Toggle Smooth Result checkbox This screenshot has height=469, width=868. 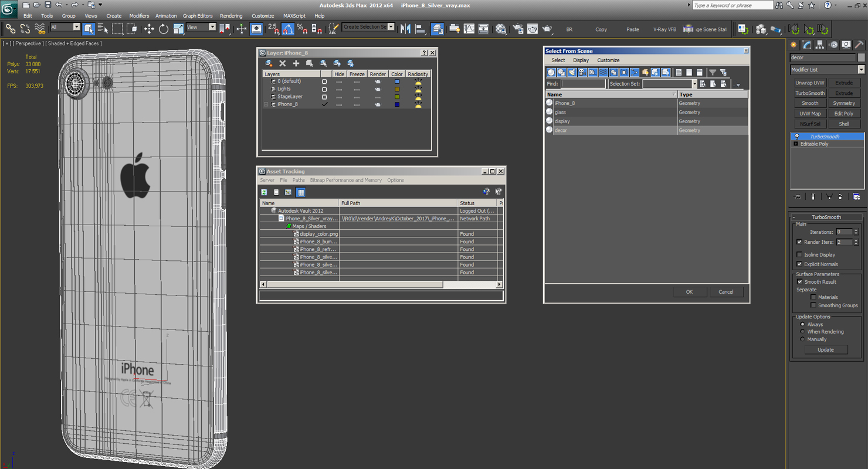[799, 281]
